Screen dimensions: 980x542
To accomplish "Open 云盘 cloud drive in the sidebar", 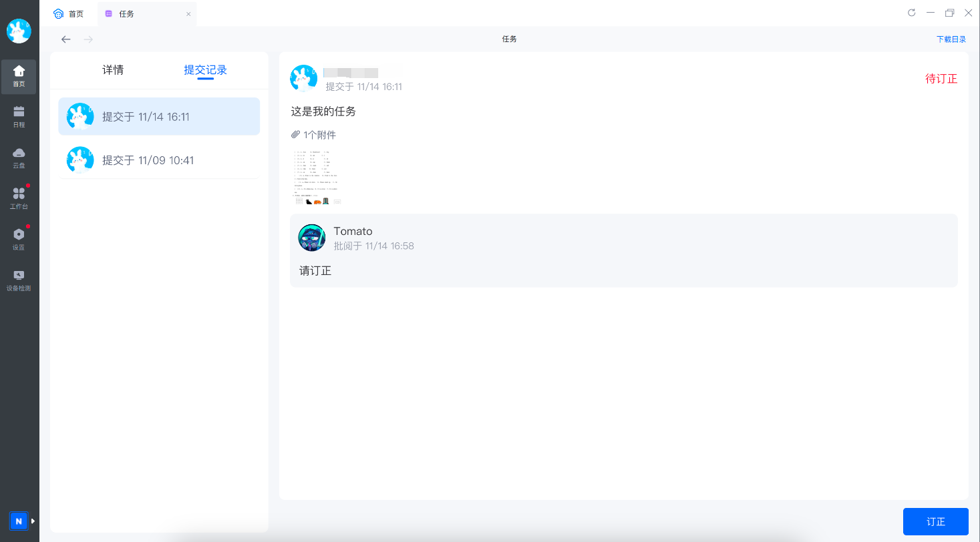I will point(19,158).
